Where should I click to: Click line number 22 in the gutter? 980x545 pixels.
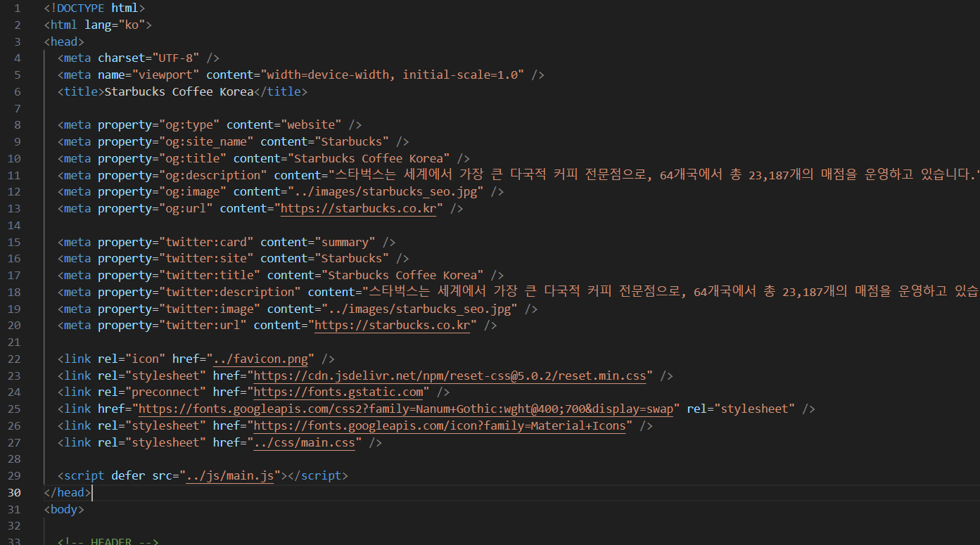click(x=15, y=359)
